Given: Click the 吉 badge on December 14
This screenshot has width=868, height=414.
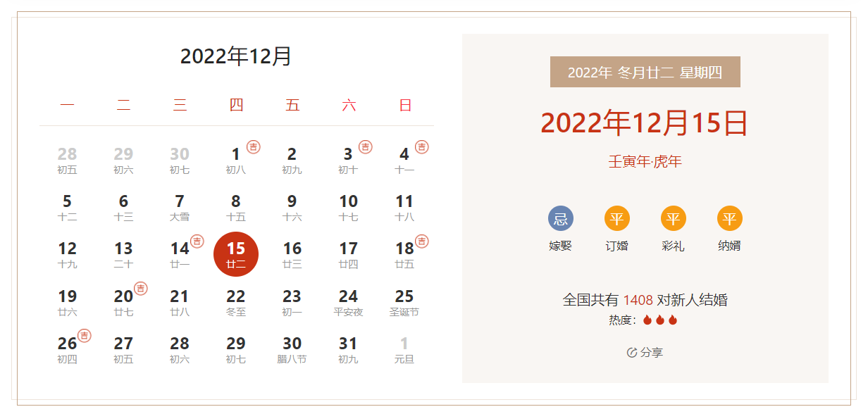Looking at the screenshot, I should tap(197, 241).
